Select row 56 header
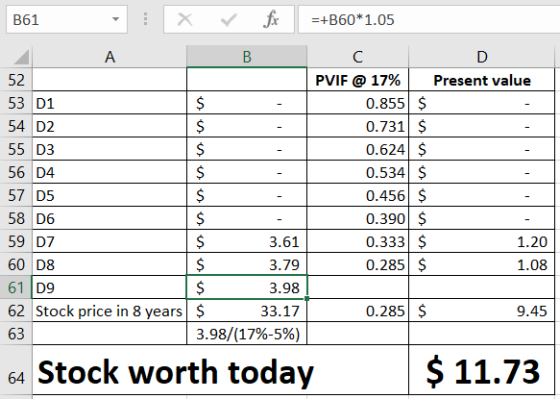This screenshot has height=399, width=560. coord(16,172)
